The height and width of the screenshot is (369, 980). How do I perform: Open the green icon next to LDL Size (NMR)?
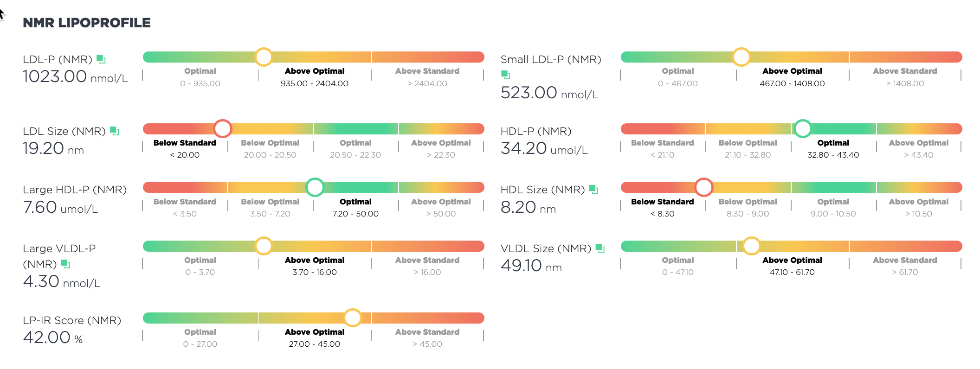pyautogui.click(x=115, y=131)
